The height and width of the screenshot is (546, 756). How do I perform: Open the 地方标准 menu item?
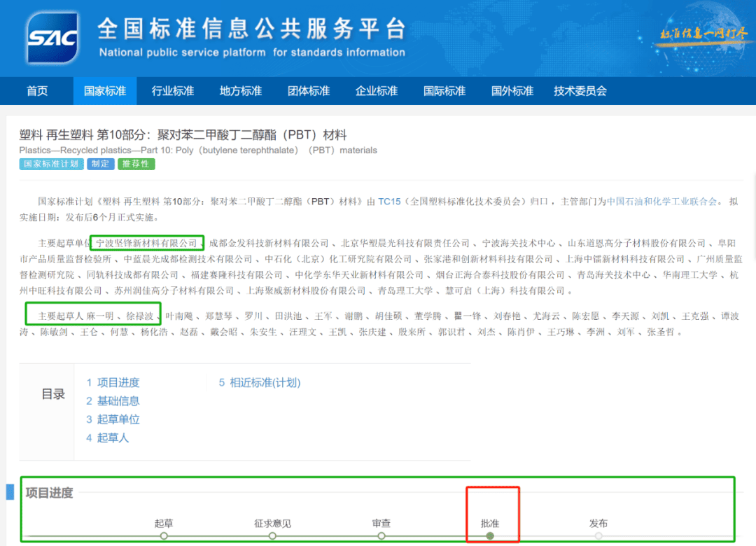click(241, 91)
